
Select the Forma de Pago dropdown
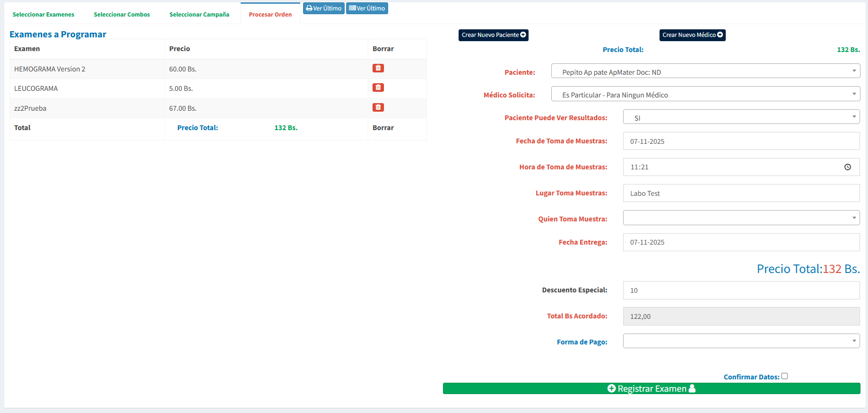coord(741,341)
